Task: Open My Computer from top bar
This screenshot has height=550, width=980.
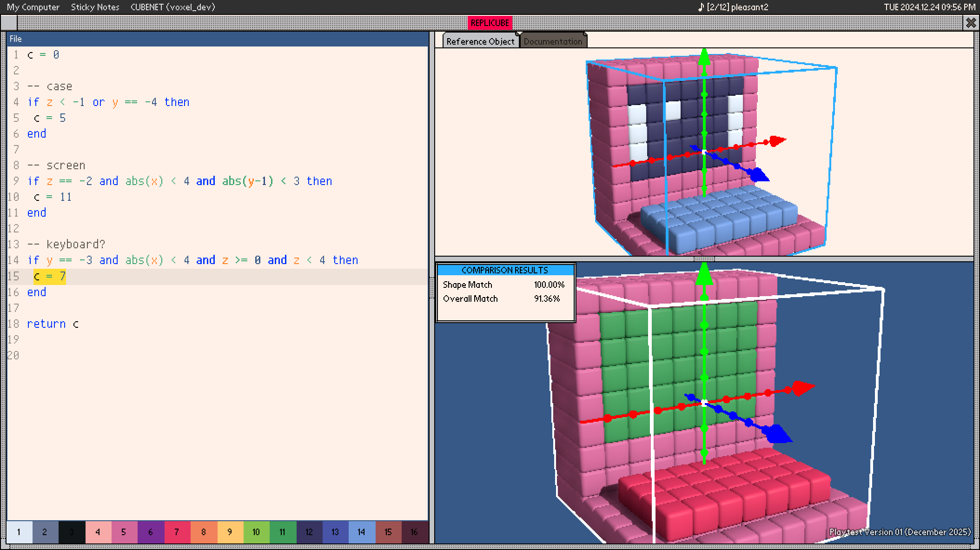Action: click(x=33, y=7)
